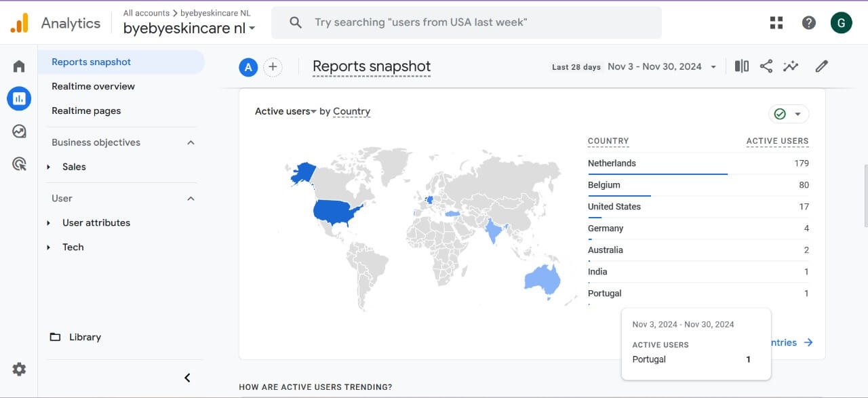The width and height of the screenshot is (868, 398).
Task: Open the Sales report group
Action: 74,167
